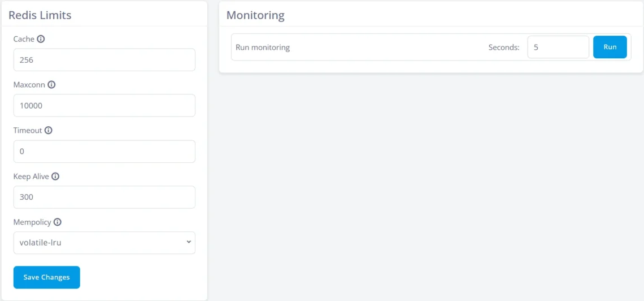Select the Timeout input with value 0

[x=104, y=152]
